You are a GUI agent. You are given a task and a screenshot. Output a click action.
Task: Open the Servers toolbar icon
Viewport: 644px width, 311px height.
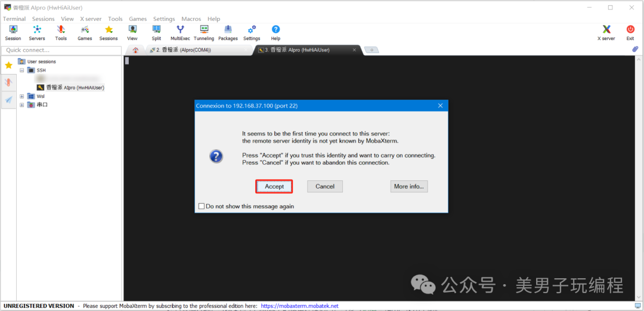pyautogui.click(x=37, y=32)
